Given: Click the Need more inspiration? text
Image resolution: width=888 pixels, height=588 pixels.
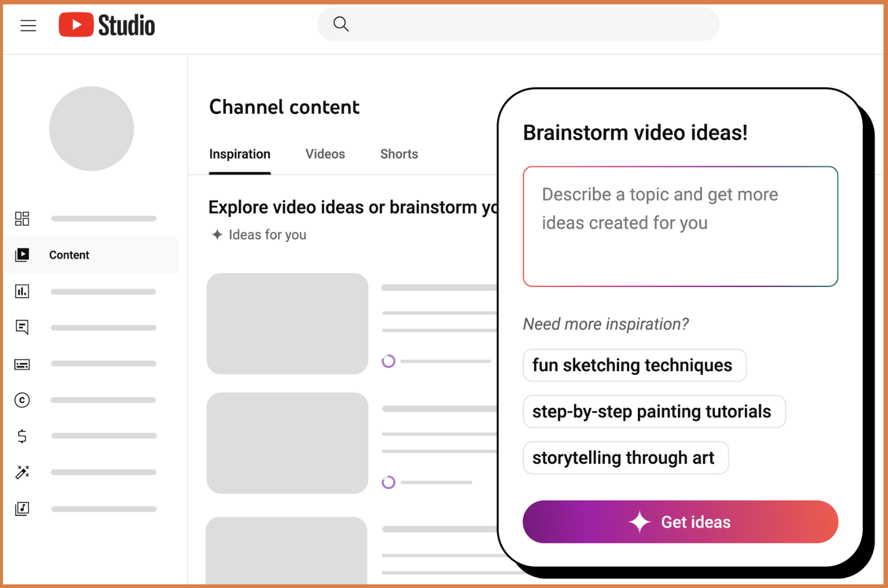Looking at the screenshot, I should click(606, 324).
